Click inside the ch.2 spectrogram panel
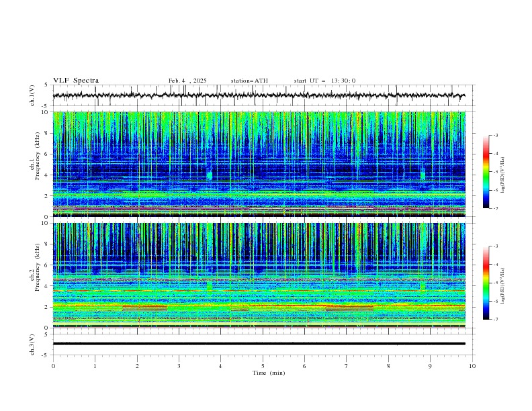This screenshot has width=532, height=411. tap(259, 275)
